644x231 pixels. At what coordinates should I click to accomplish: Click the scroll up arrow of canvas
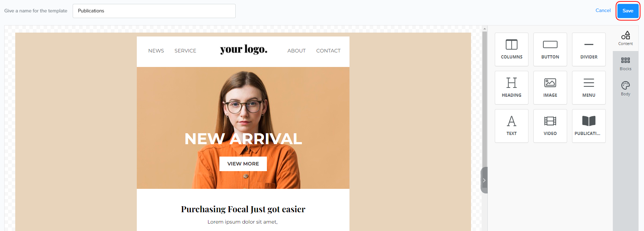[485, 29]
